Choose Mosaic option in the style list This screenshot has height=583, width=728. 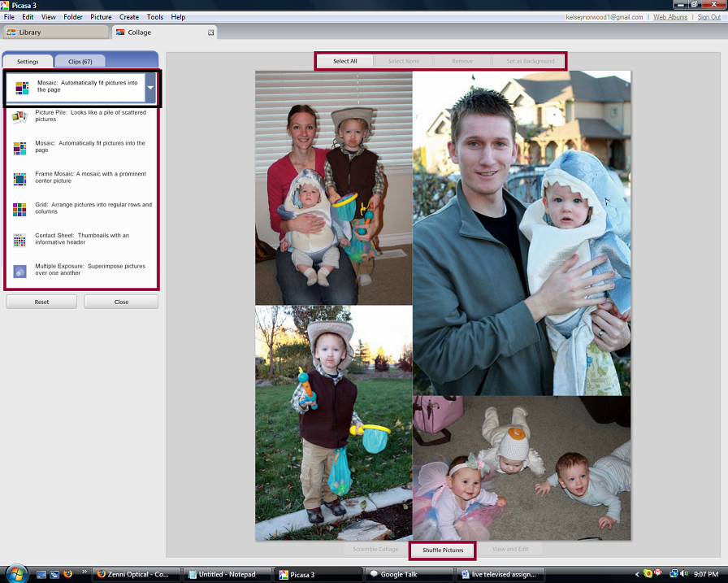tap(82, 147)
